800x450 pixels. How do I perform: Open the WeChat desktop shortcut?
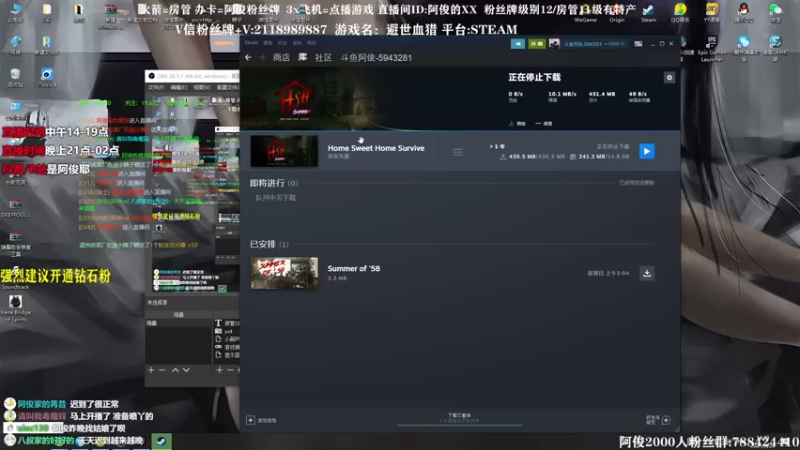776,12
